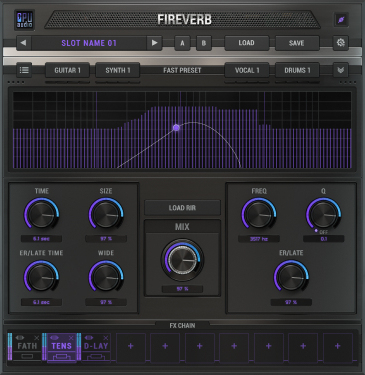
Task: Click the SLOT NAME 01 preset field
Action: pyautogui.click(x=89, y=43)
